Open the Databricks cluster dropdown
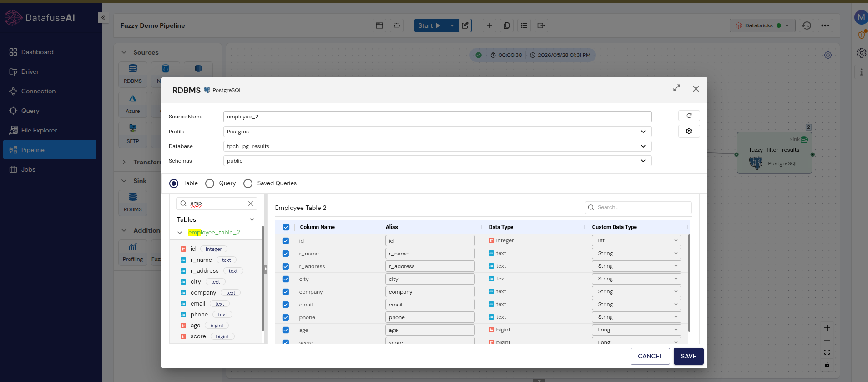 pos(762,25)
